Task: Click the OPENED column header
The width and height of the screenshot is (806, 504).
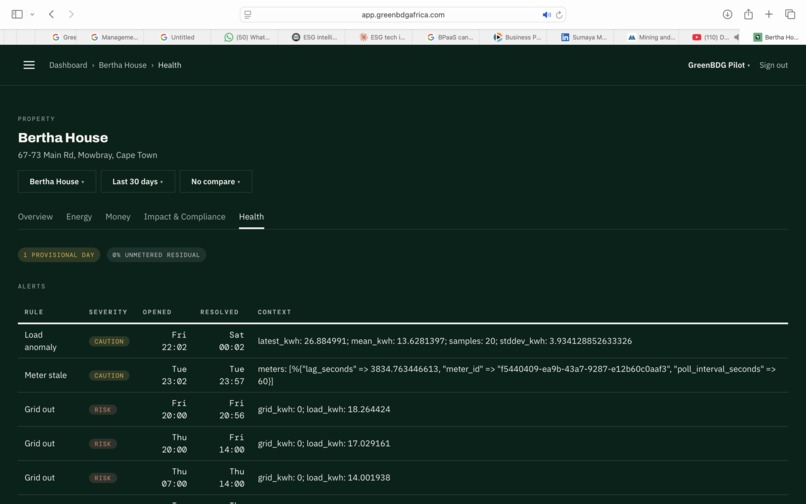Action: (x=157, y=312)
